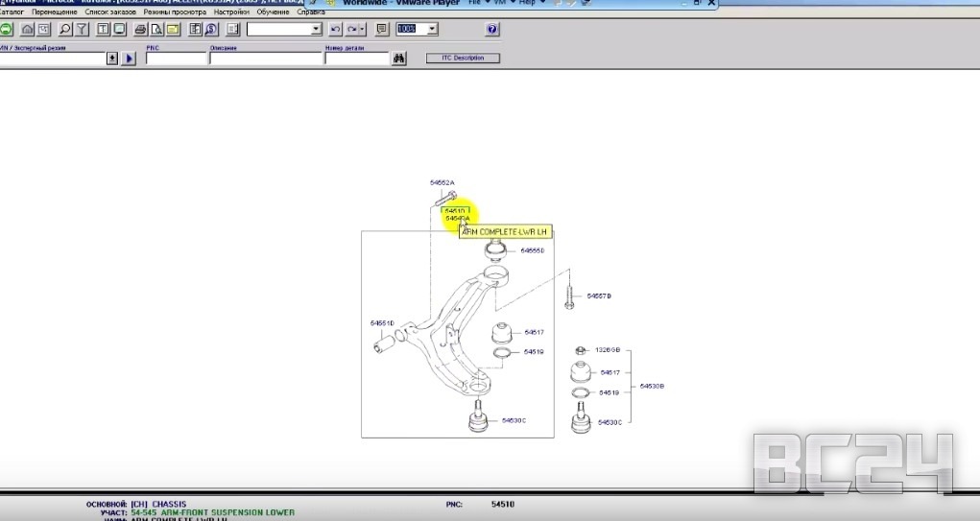This screenshot has width=980, height=521.
Task: Click the funnel filter toolbar icon
Action: tap(82, 30)
